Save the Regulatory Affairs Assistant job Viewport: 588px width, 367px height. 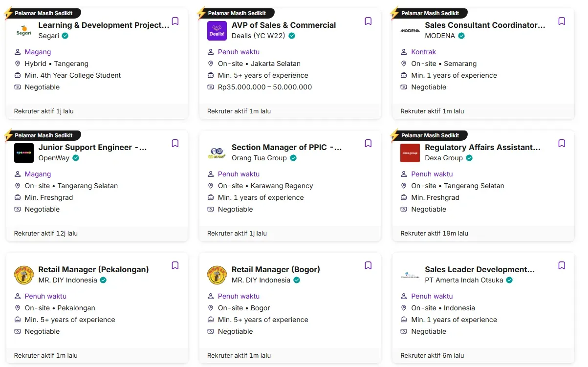562,144
